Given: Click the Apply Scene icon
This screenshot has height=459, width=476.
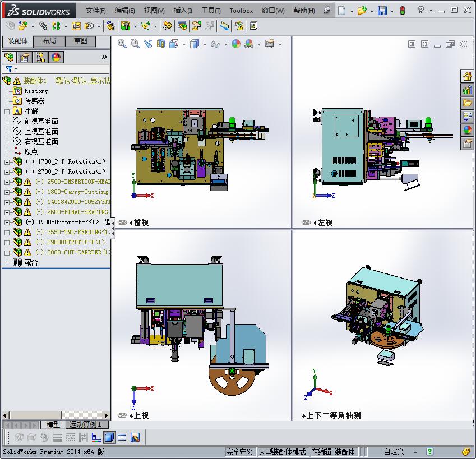Looking at the screenshot, I should (248, 44).
